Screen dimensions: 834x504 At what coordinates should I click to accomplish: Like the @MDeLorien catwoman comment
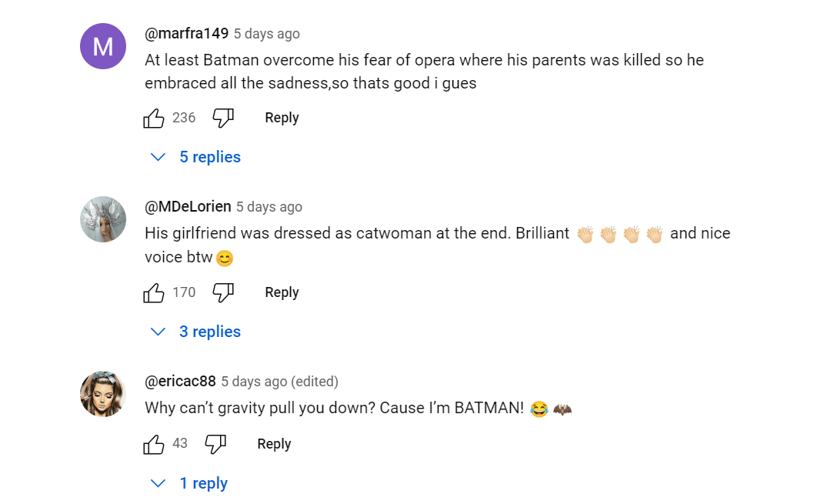click(154, 292)
